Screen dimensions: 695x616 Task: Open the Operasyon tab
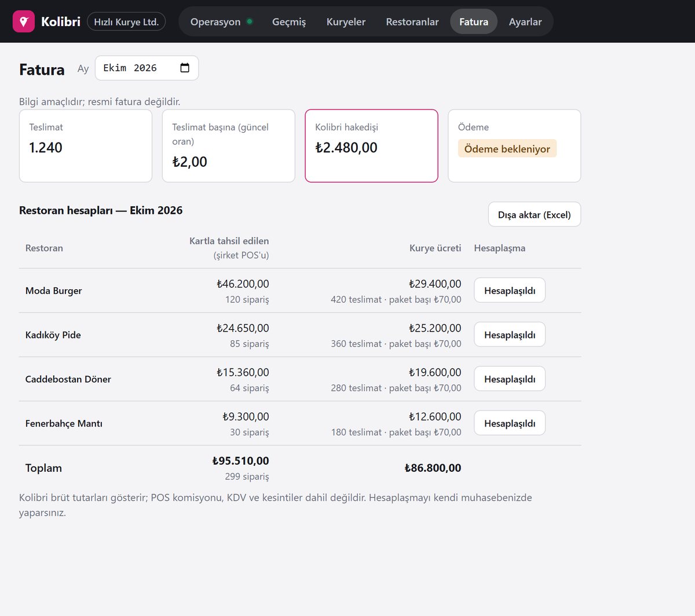222,22
